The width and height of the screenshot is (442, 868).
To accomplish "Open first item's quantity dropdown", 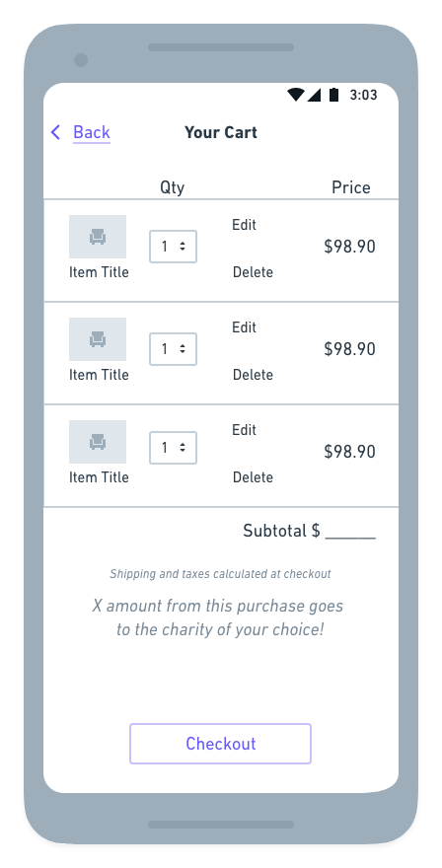I will 173,247.
